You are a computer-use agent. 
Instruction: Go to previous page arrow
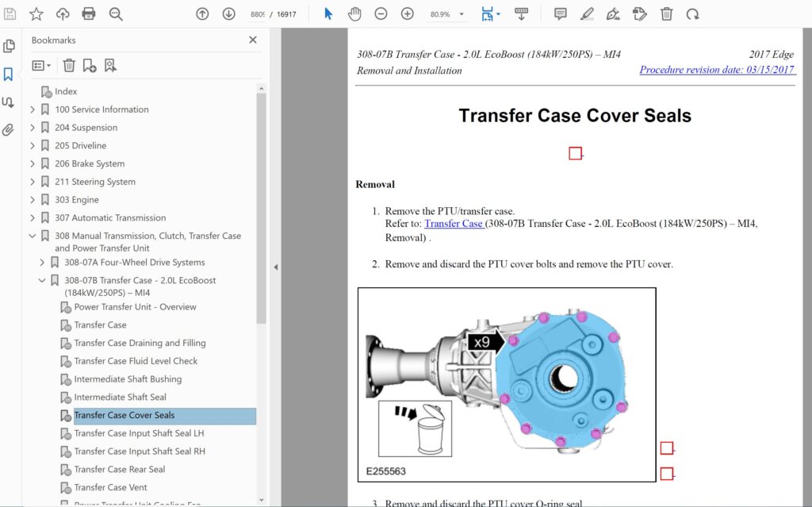202,13
